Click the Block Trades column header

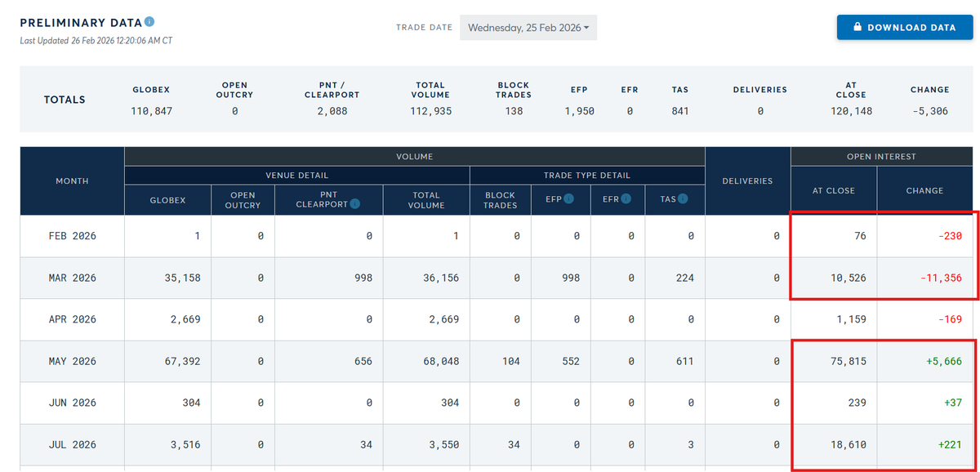(x=500, y=200)
